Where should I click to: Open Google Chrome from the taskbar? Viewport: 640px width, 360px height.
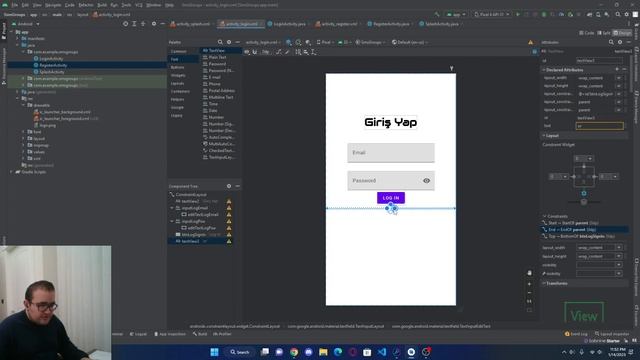click(x=294, y=352)
